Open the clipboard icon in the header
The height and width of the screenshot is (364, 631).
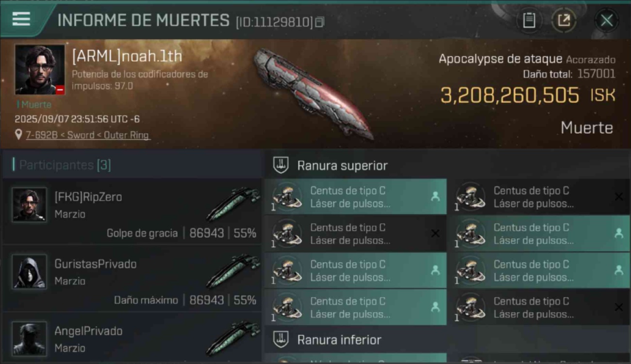(529, 20)
